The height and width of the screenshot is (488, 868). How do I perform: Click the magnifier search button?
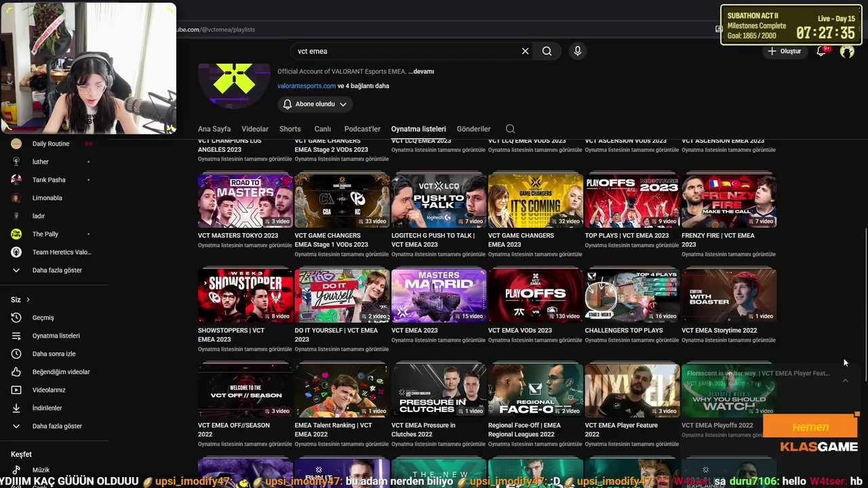coord(547,51)
